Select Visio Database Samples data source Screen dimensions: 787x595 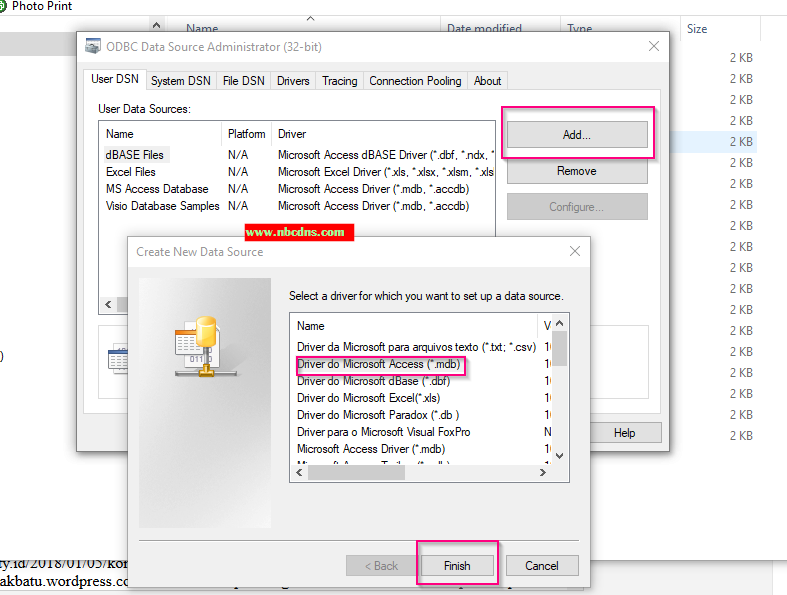tap(162, 206)
